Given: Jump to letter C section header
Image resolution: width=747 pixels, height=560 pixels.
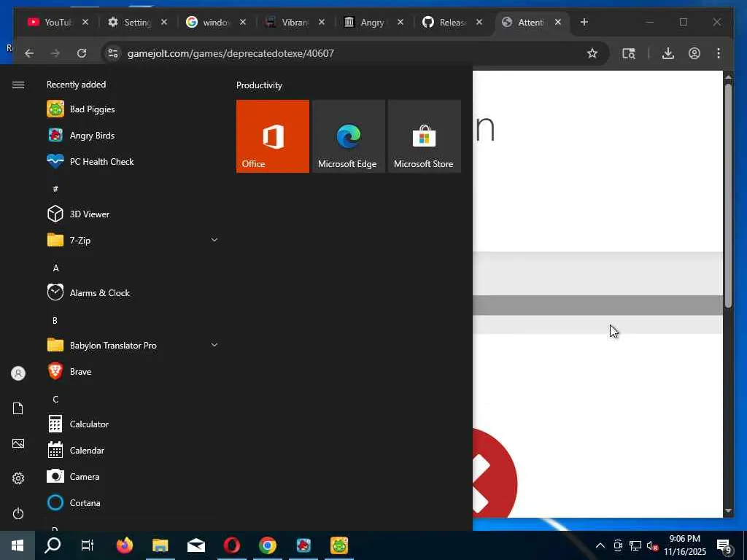Looking at the screenshot, I should (55, 399).
